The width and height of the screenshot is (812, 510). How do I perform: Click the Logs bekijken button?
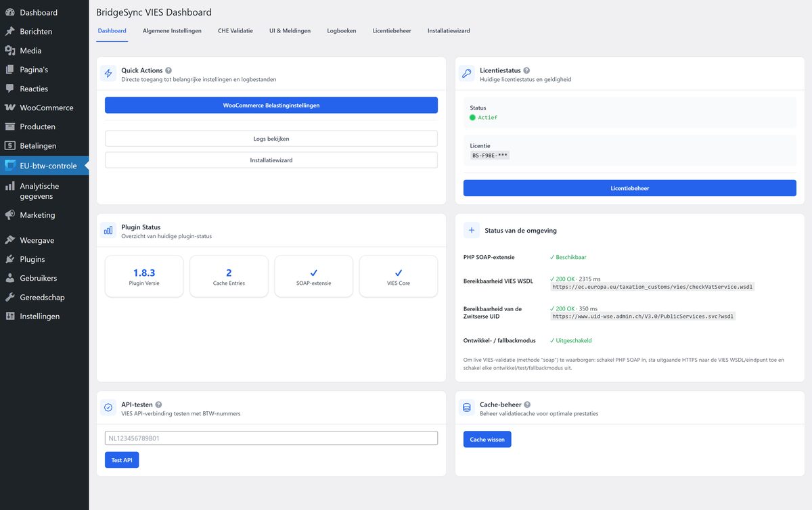point(271,139)
